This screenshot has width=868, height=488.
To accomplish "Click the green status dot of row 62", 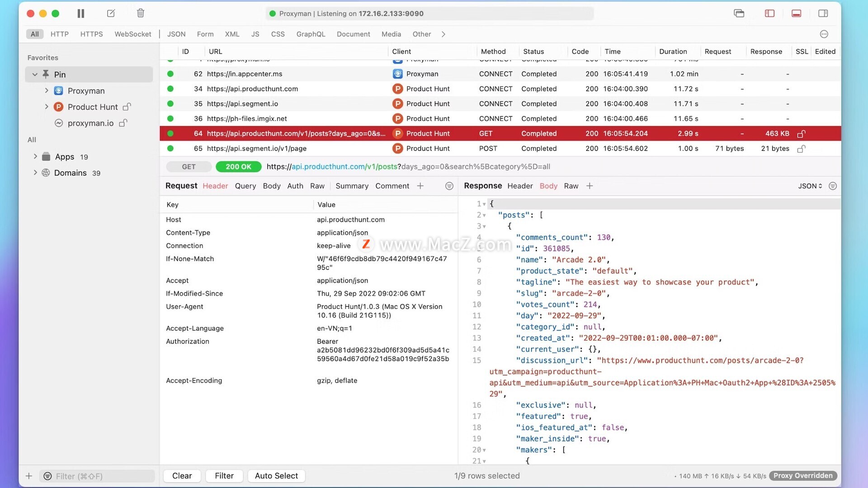I will pos(170,74).
